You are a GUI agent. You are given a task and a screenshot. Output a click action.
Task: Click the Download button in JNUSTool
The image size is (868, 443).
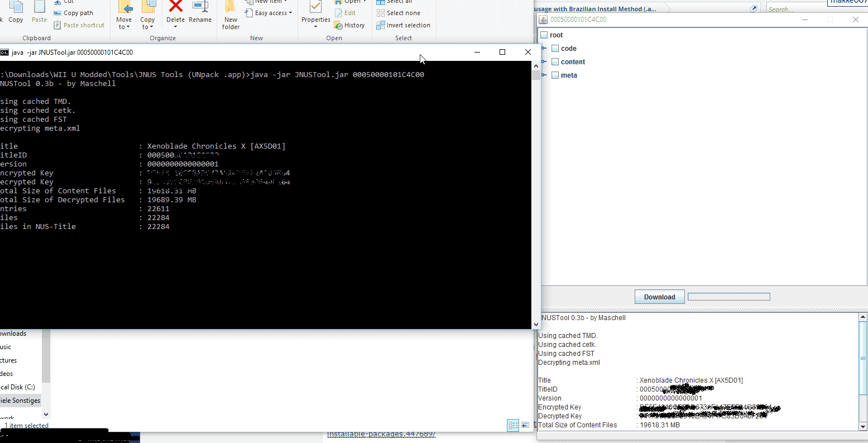point(660,297)
